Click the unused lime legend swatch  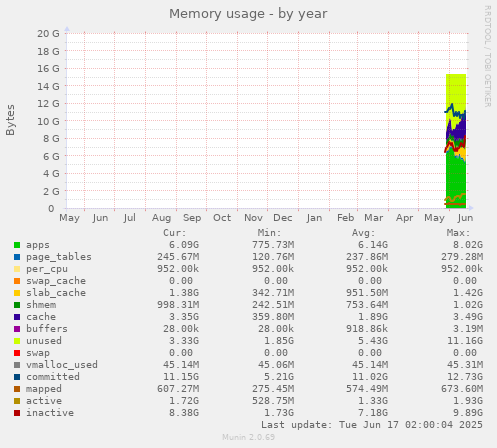17,341
